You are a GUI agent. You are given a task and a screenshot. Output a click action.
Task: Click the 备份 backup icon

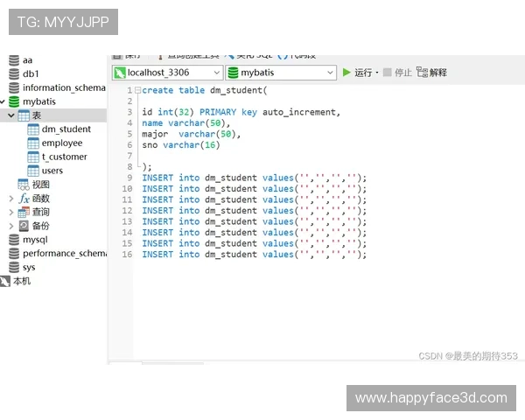click(x=24, y=226)
